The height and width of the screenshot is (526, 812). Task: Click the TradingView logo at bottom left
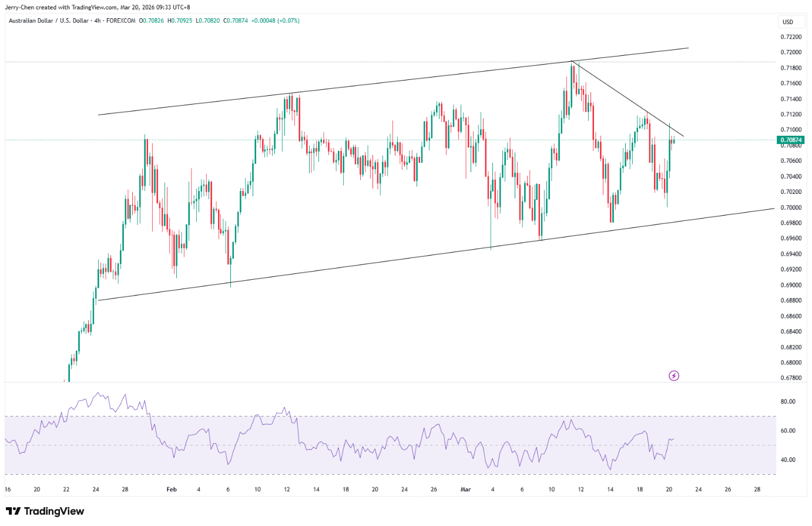(x=45, y=511)
